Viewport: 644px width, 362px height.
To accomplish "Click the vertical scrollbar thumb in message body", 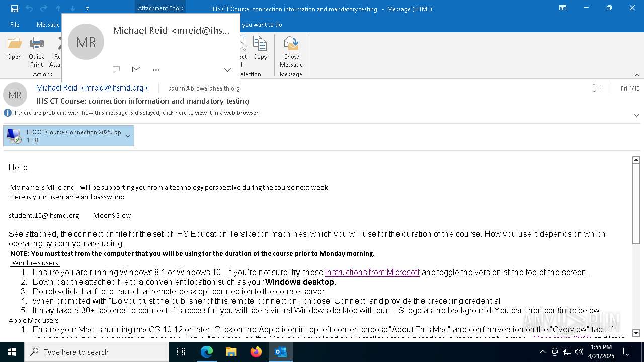I will pos(636,204).
